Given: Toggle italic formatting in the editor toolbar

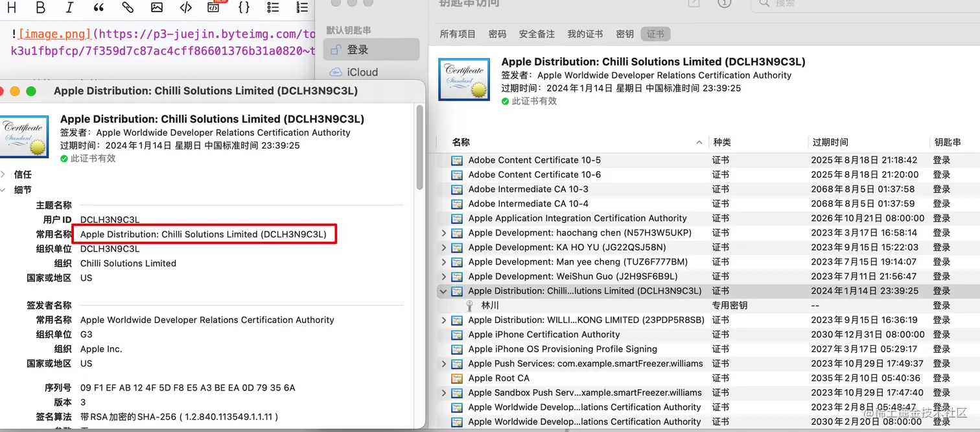Looking at the screenshot, I should tap(69, 8).
